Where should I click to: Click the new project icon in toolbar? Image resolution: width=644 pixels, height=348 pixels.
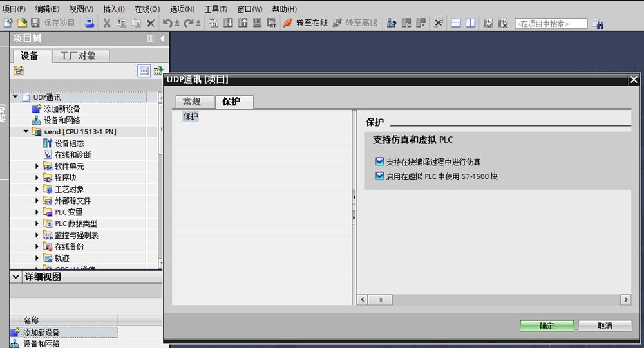point(8,23)
